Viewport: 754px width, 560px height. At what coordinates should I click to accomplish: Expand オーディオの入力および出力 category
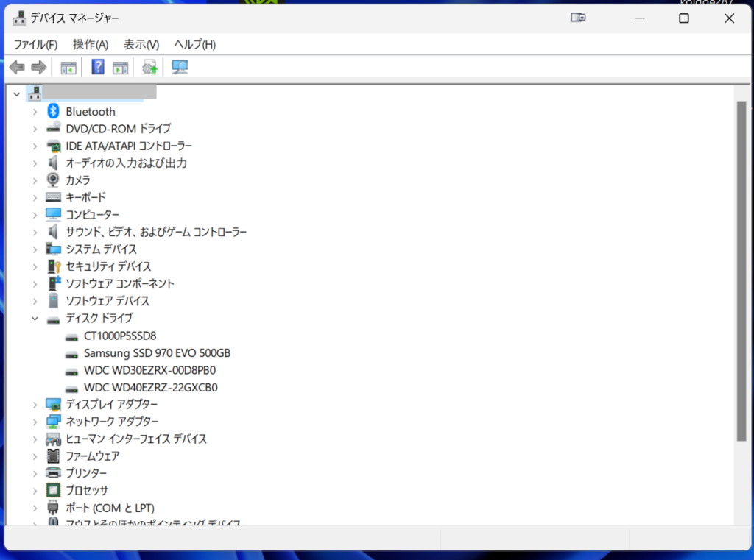(35, 163)
